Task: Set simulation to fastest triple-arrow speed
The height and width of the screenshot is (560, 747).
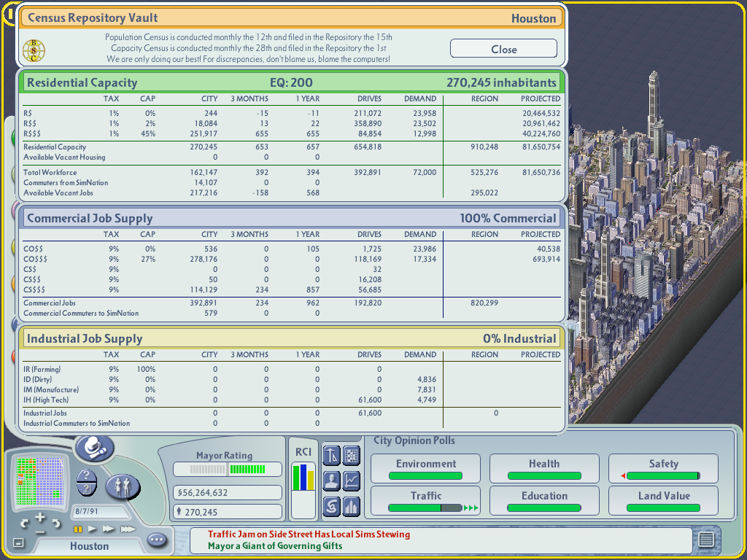Action: (x=128, y=529)
